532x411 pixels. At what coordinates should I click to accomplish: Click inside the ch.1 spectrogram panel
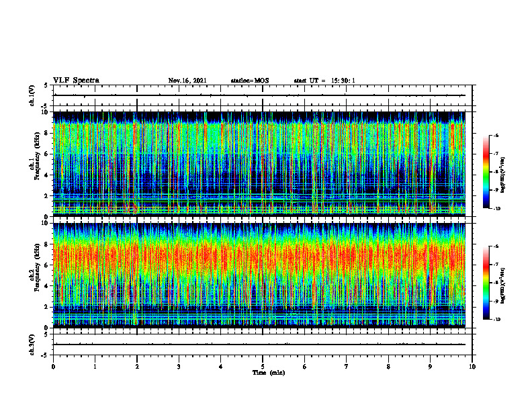click(x=259, y=164)
